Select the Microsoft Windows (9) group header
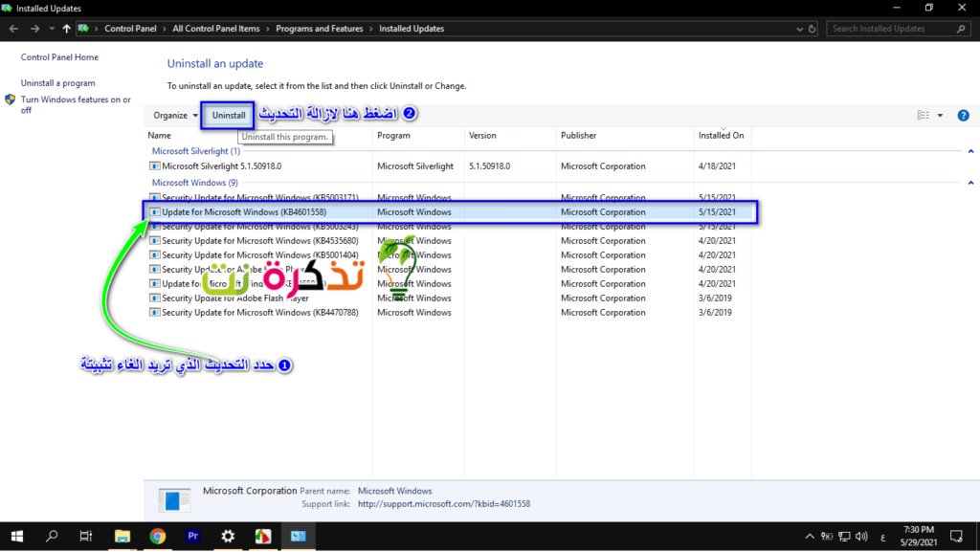The image size is (980, 552). (195, 183)
